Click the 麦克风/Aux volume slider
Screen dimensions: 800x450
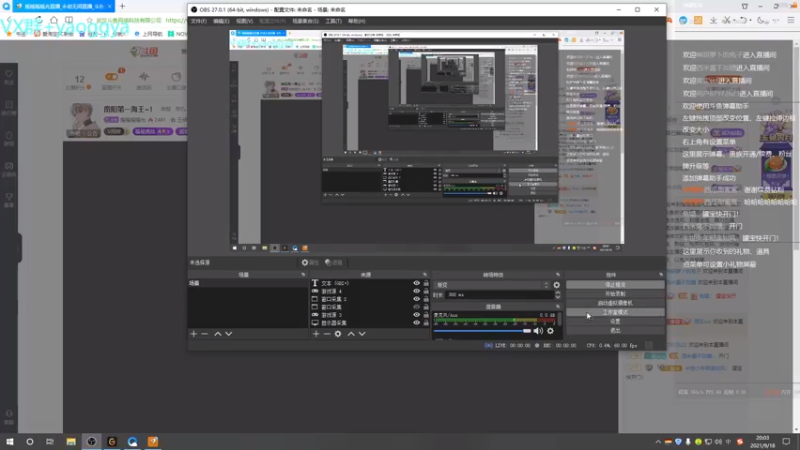pyautogui.click(x=482, y=331)
